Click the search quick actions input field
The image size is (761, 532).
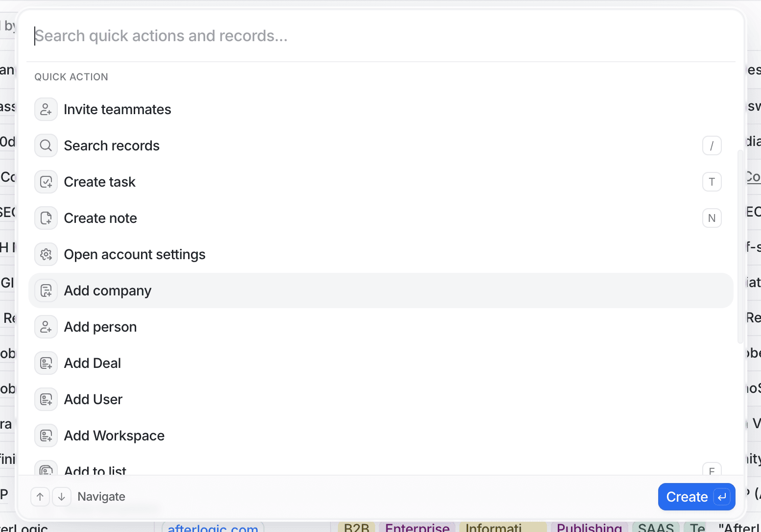(x=294, y=35)
